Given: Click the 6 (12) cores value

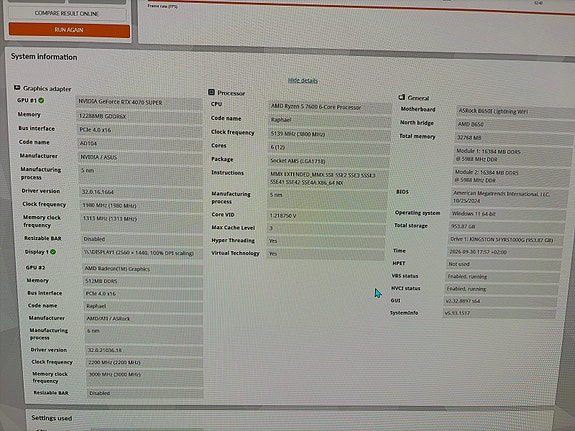Looking at the screenshot, I should [x=329, y=147].
